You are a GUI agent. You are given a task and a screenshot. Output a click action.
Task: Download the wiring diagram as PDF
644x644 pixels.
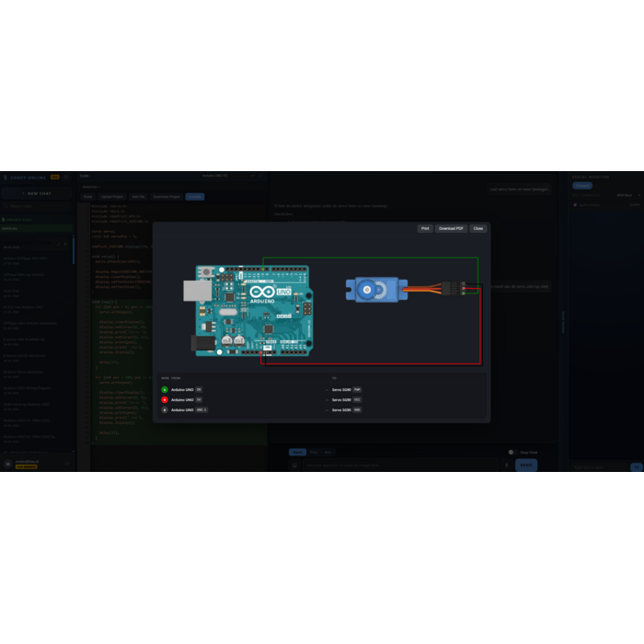(451, 228)
